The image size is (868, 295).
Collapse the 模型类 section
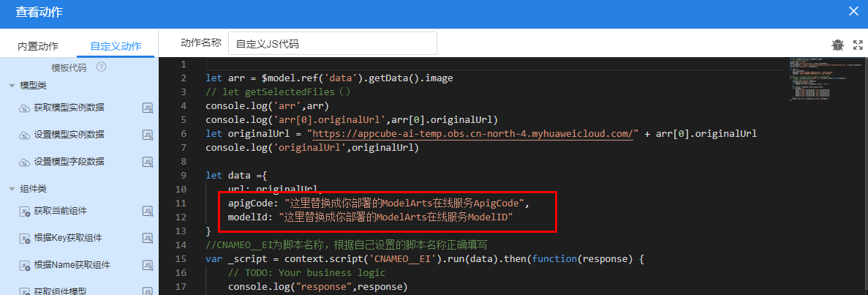click(x=12, y=86)
